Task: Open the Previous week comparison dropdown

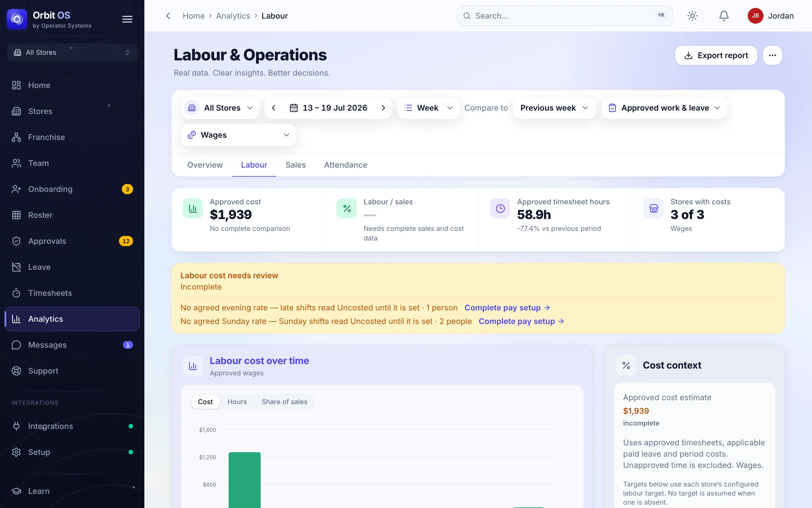Action: coord(554,108)
